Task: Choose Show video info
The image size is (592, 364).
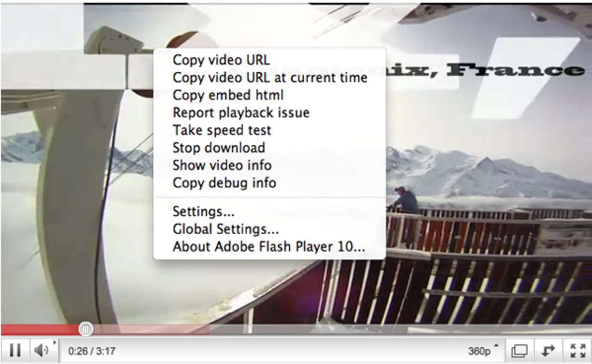Action: click(x=222, y=166)
